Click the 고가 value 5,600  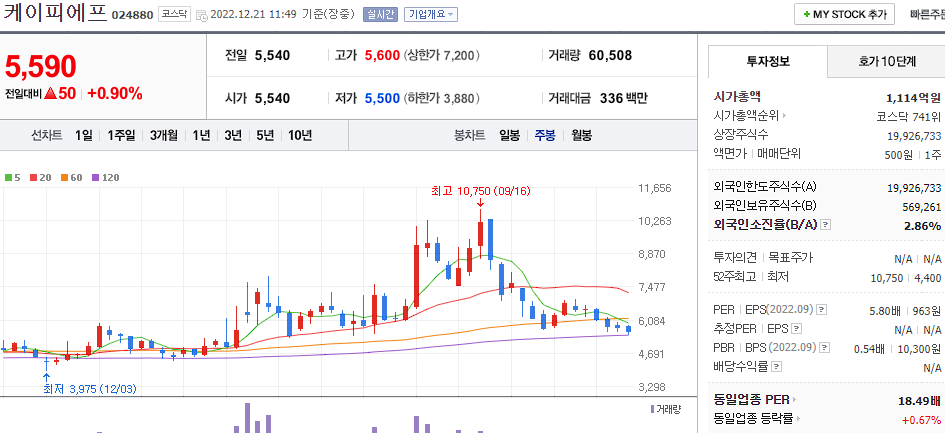click(x=383, y=55)
